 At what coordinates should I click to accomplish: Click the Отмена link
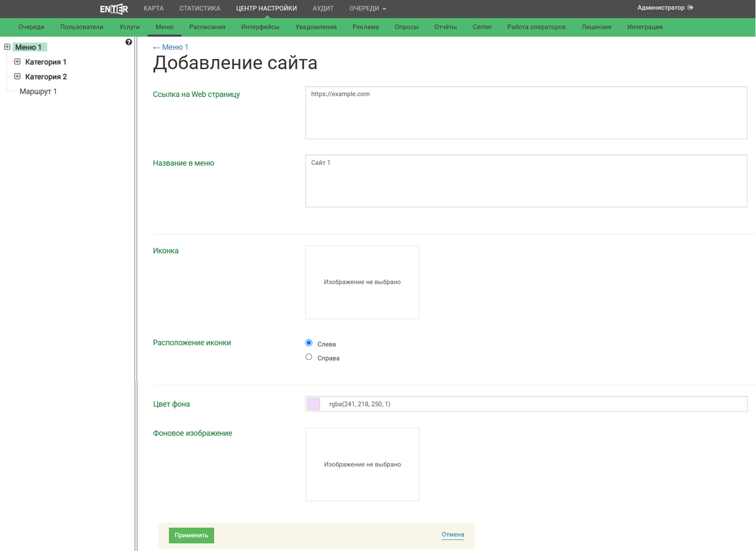click(x=453, y=535)
